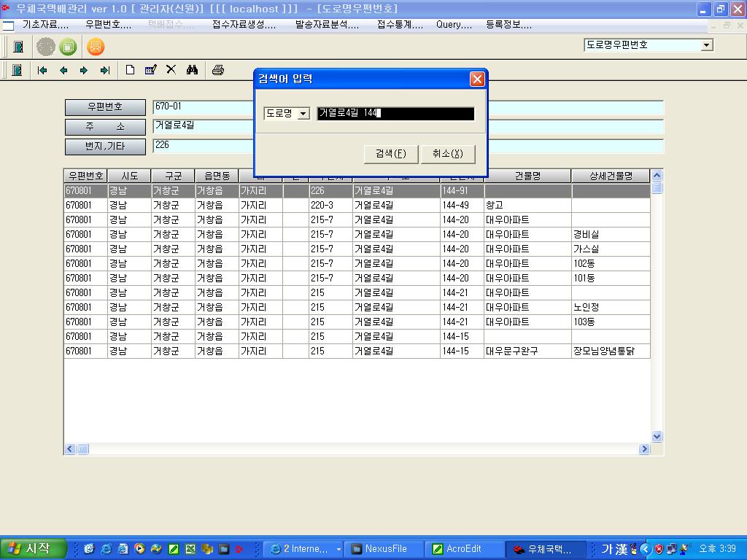Open the 발송자료분석 menu

pos(328,25)
